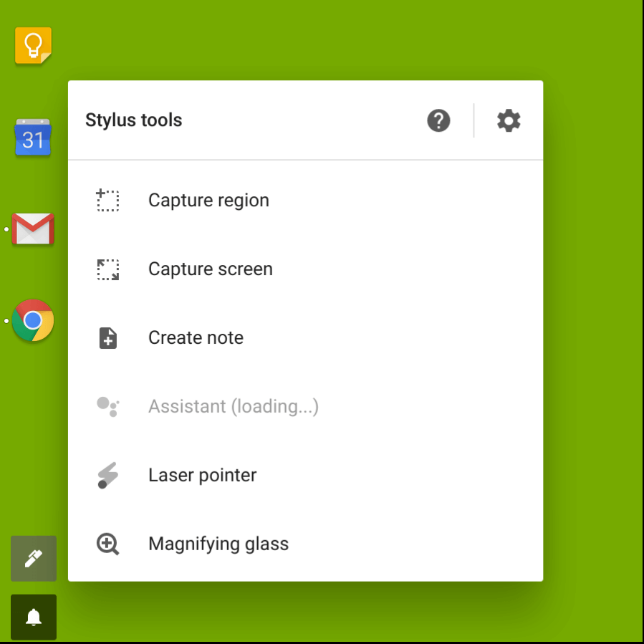
Task: Choose the 'Capture screen' text entry
Action: (210, 269)
